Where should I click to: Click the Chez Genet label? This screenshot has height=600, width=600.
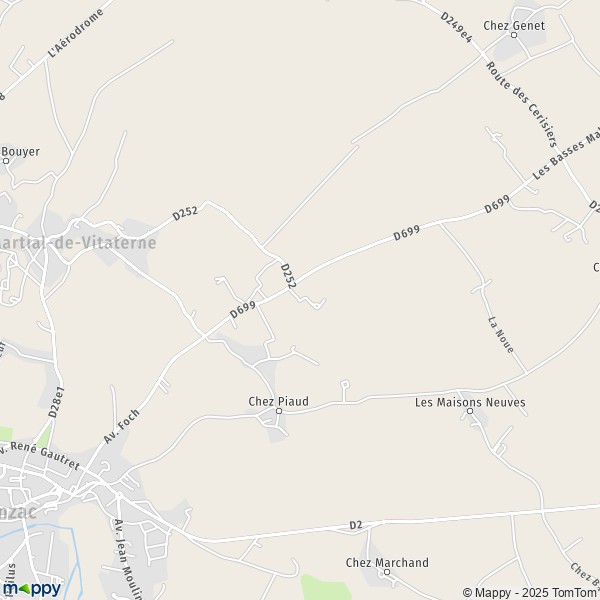coord(514,26)
